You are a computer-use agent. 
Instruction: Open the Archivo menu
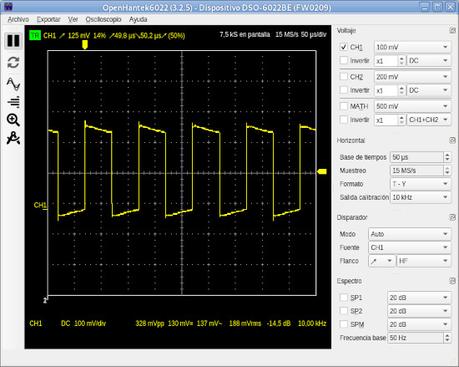point(18,19)
